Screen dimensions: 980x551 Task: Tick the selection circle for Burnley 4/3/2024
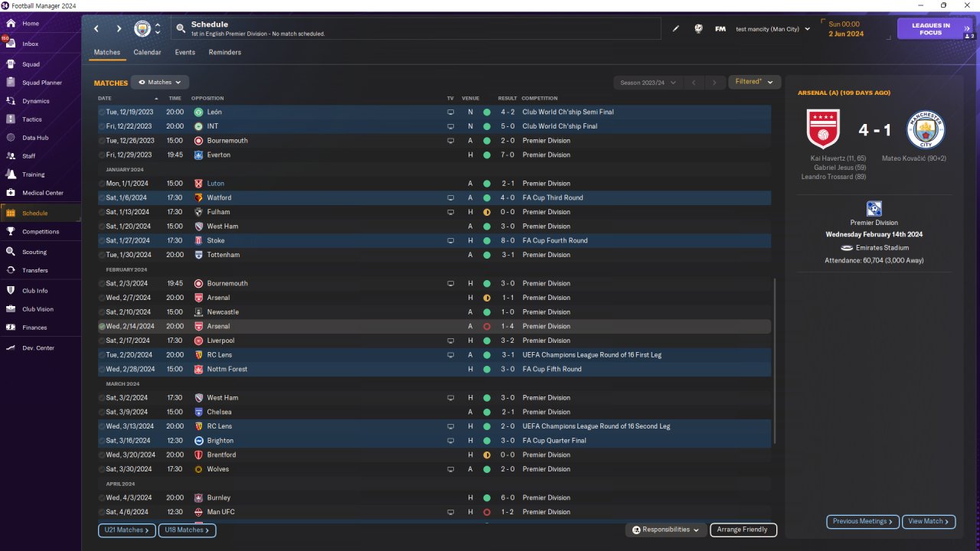[x=102, y=498]
